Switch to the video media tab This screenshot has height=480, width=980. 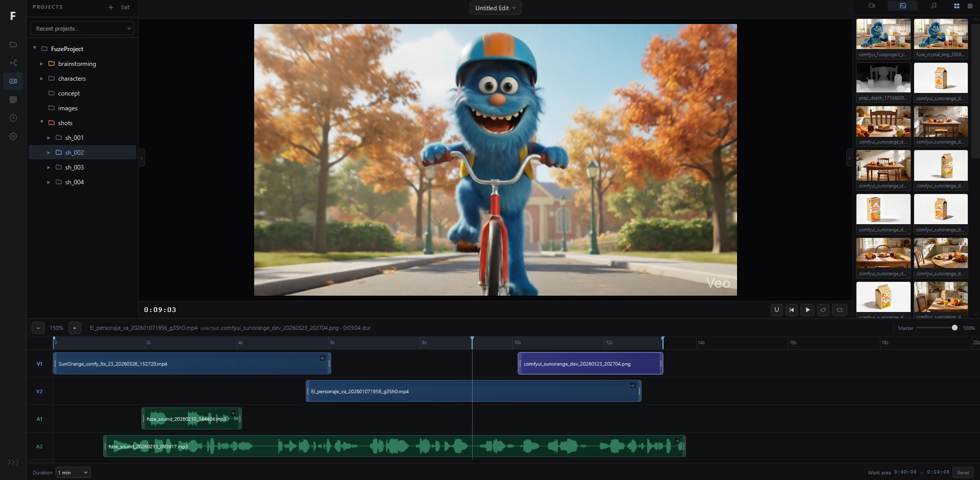pyautogui.click(x=872, y=6)
